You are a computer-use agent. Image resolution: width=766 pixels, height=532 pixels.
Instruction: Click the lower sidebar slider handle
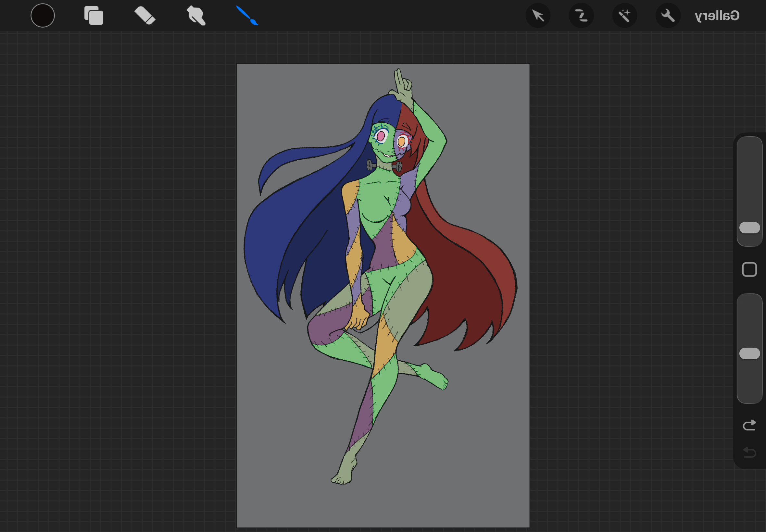[x=749, y=353]
